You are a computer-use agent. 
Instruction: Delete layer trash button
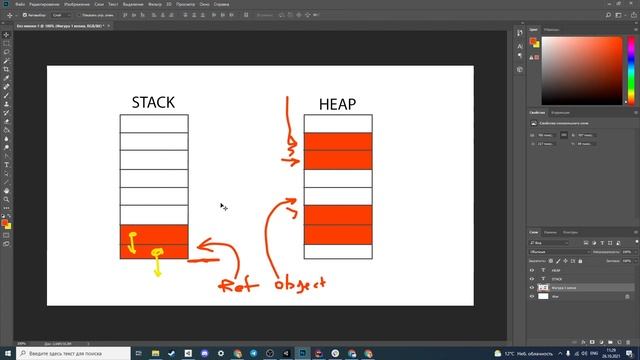(x=628, y=342)
